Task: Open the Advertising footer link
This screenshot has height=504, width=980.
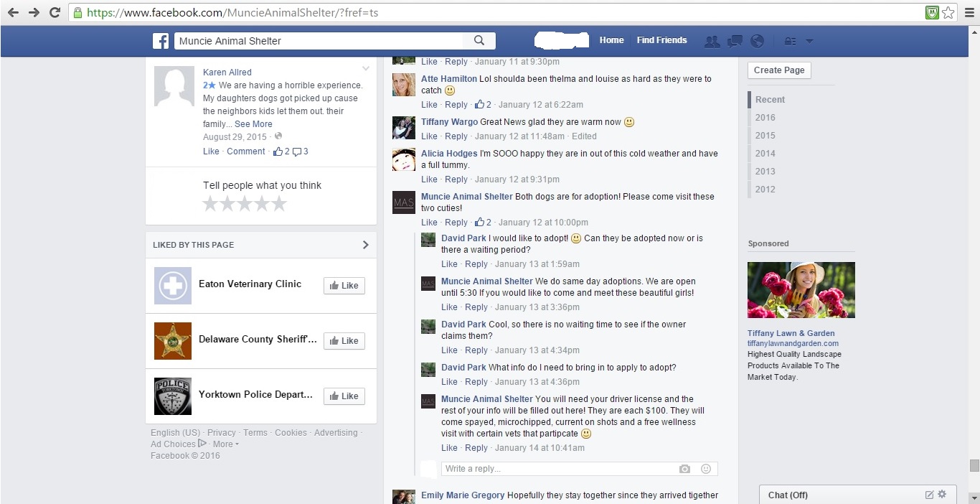Action: pyautogui.click(x=336, y=433)
